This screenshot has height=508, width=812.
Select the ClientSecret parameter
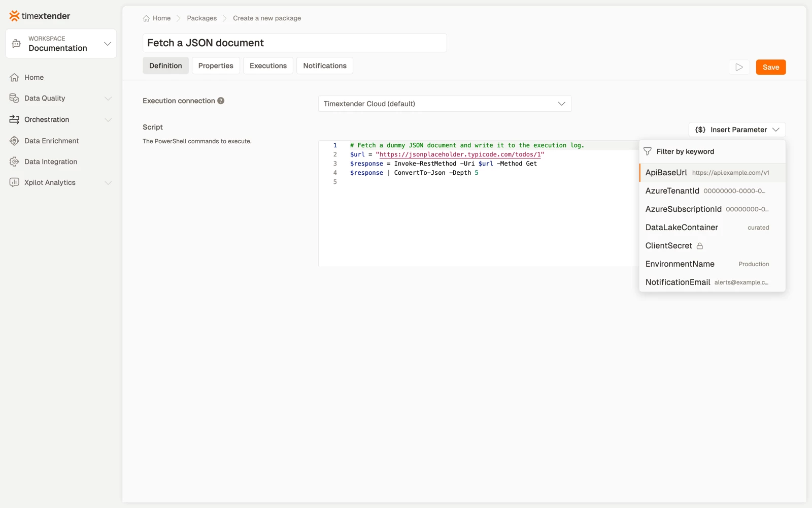tap(712, 246)
